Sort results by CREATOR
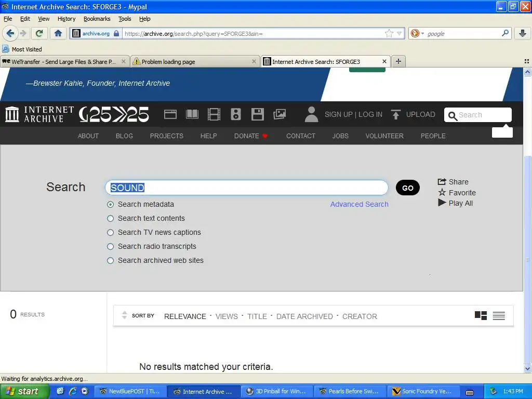 (x=360, y=316)
